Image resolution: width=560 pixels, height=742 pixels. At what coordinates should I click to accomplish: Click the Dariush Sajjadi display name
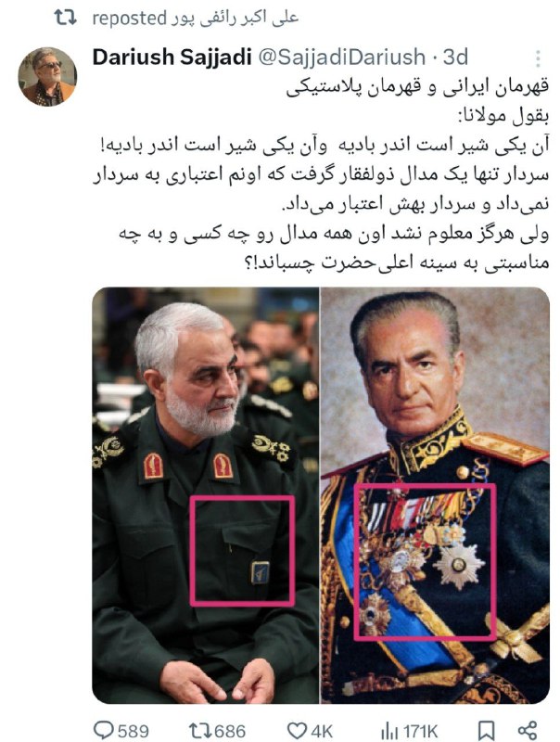click(x=172, y=58)
